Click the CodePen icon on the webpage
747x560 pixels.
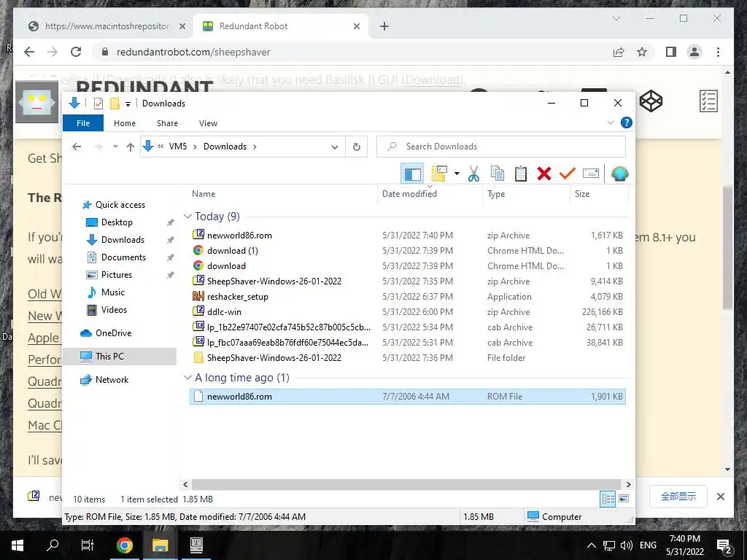tap(651, 101)
